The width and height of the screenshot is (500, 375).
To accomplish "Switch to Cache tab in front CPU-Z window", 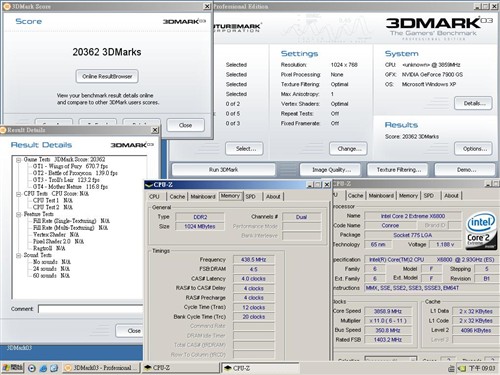I will point(177,197).
